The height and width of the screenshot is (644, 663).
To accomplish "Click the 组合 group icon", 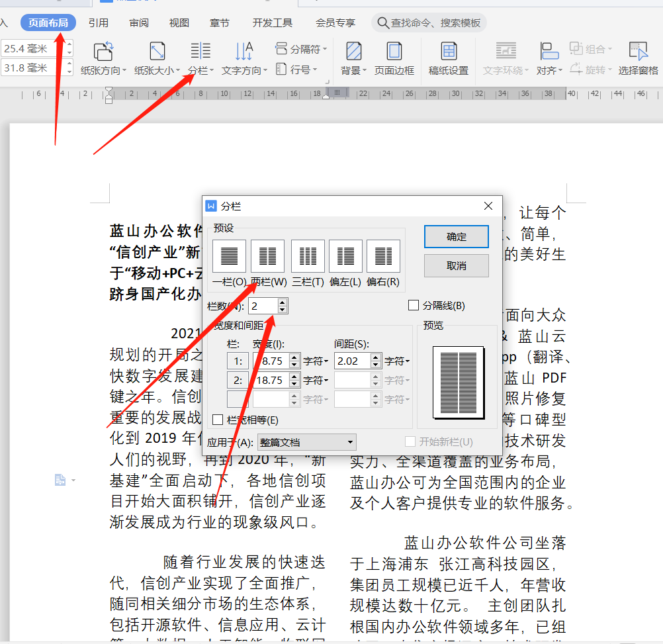I will pos(576,48).
